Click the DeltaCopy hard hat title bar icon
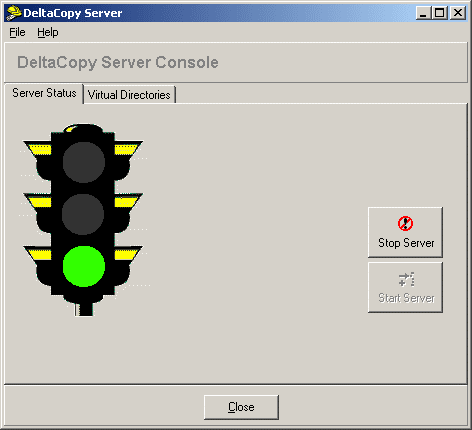 pos(14,13)
